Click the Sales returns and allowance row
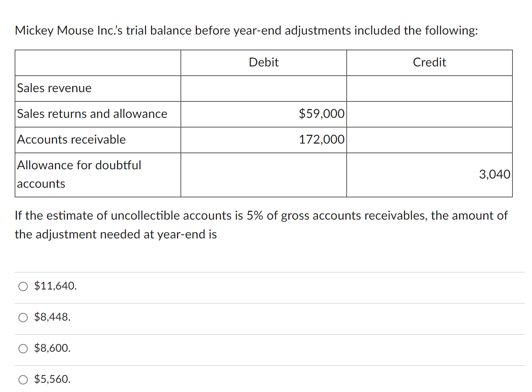The width and height of the screenshot is (532, 392). point(92,114)
